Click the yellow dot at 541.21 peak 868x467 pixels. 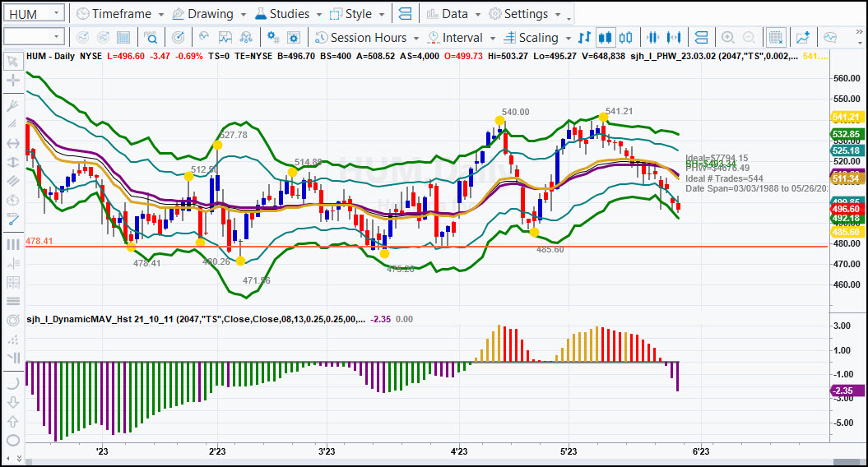coord(603,118)
